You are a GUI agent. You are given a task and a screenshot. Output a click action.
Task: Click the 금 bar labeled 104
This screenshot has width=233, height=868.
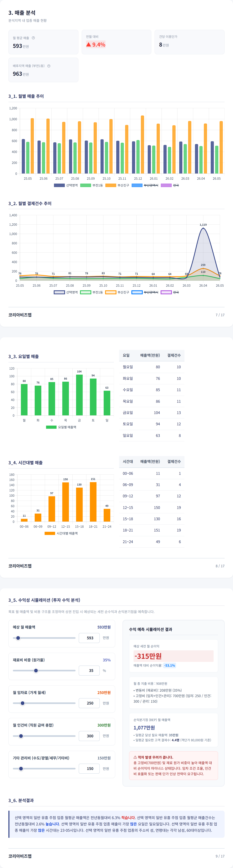(x=79, y=395)
